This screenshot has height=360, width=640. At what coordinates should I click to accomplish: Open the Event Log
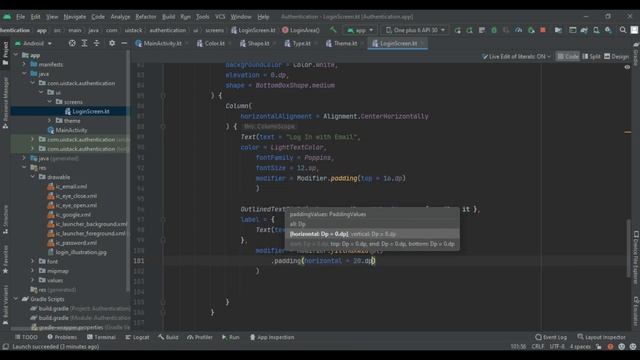(551, 337)
